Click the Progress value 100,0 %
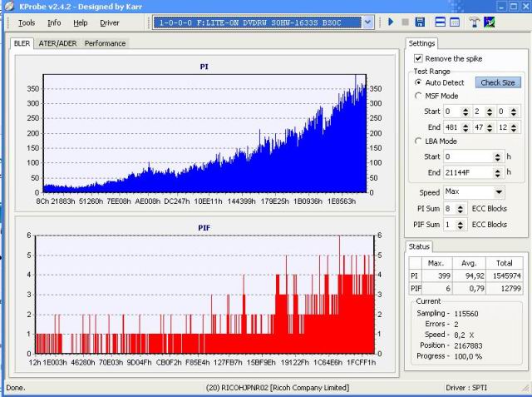532x397 pixels. coord(468,356)
